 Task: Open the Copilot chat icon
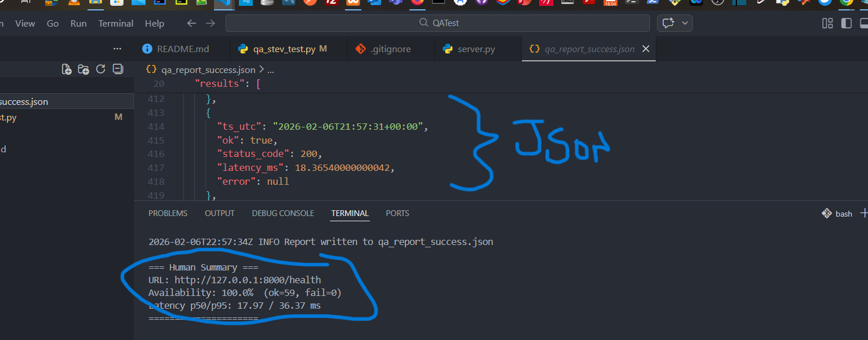coord(668,23)
